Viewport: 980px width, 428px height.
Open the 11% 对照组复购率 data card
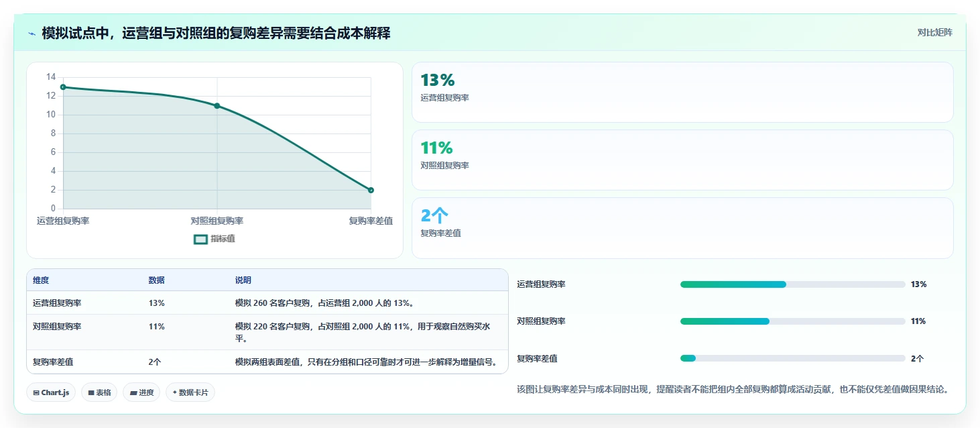(682, 160)
